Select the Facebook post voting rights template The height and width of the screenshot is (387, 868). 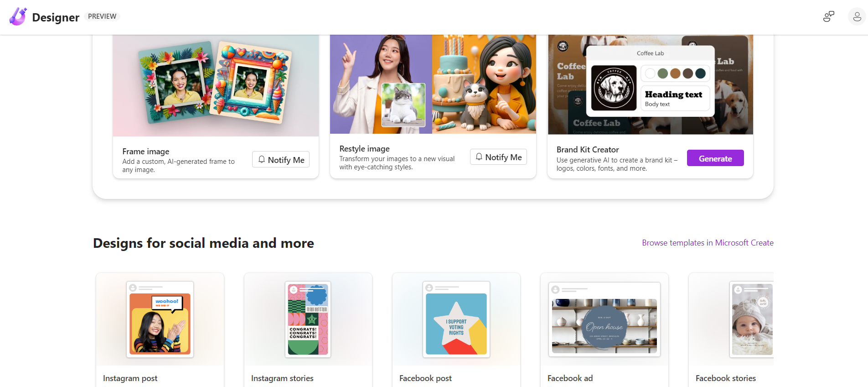tap(456, 319)
